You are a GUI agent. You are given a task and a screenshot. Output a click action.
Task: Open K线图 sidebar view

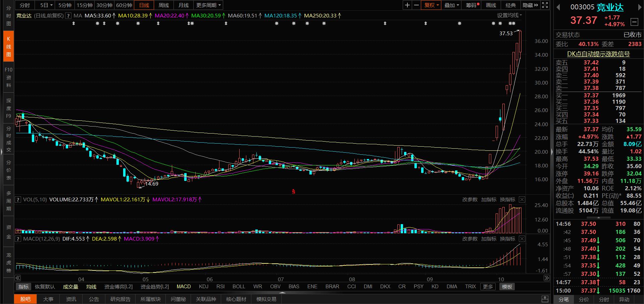(8, 46)
